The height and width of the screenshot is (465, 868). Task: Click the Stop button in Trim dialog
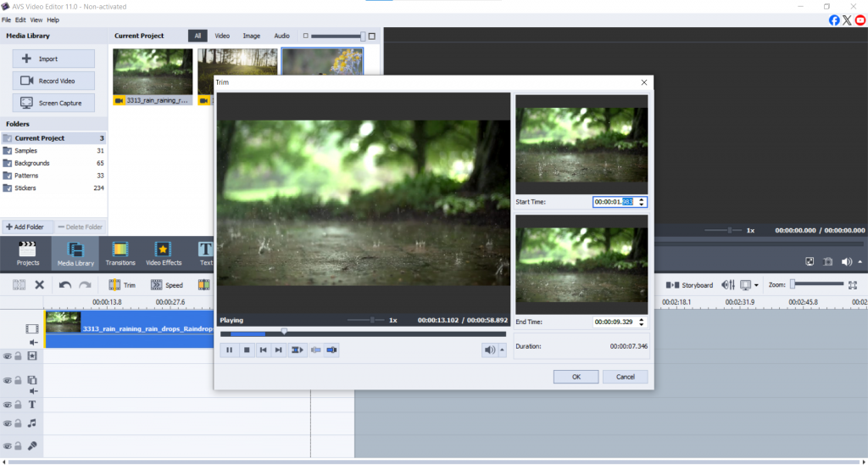tap(246, 350)
